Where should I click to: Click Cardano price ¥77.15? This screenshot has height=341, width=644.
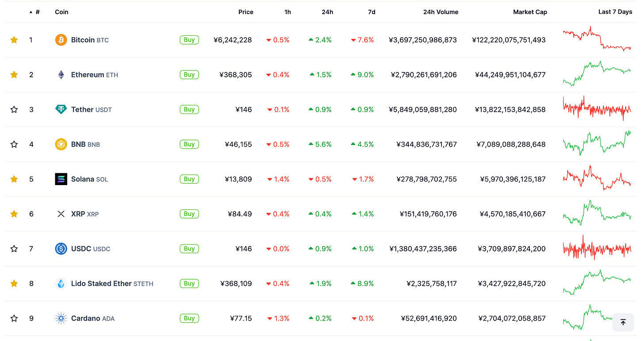pos(241,318)
